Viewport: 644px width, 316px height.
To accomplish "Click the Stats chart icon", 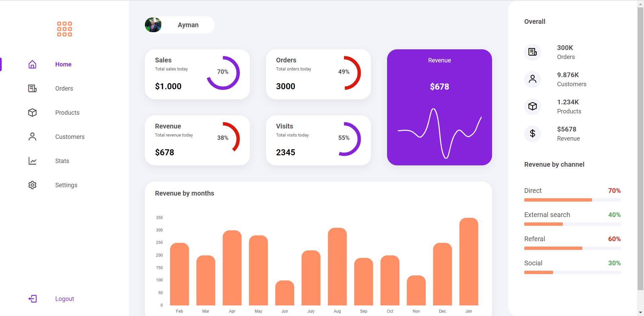I will 32,161.
